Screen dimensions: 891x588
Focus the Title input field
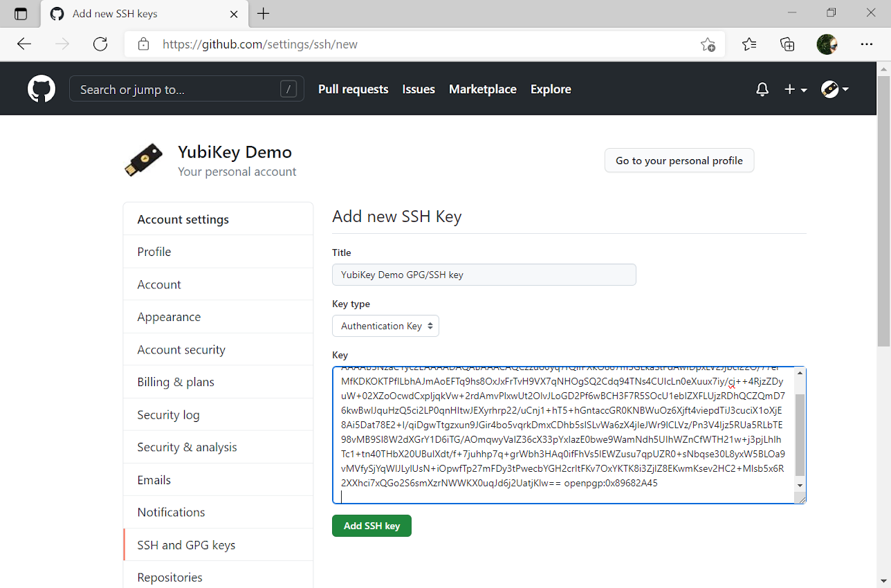484,275
